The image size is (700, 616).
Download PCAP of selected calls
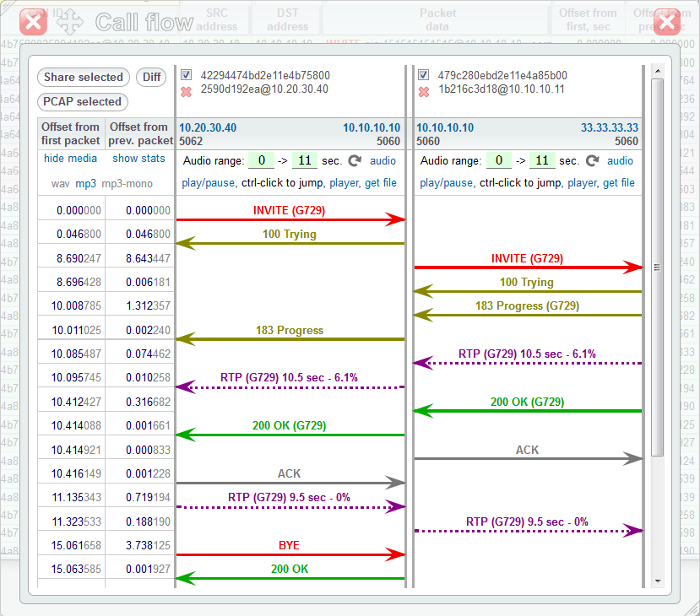[82, 101]
